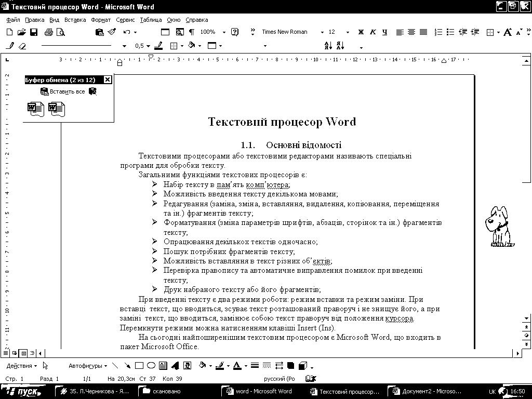Toggle center text alignment

coord(411,32)
